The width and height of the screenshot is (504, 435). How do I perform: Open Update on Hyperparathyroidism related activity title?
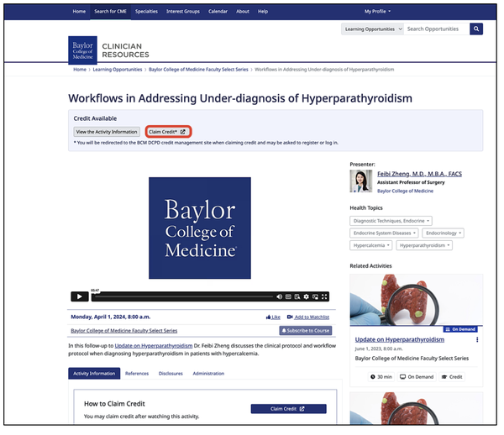400,339
